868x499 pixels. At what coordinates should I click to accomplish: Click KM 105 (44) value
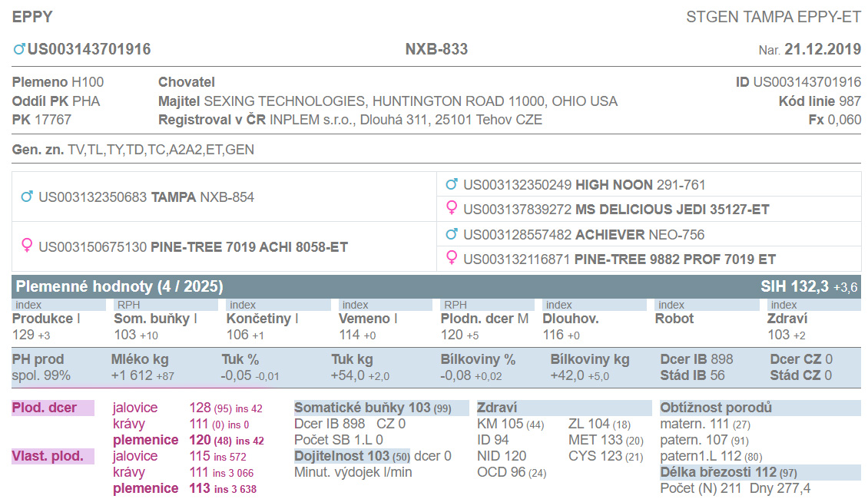(x=510, y=425)
